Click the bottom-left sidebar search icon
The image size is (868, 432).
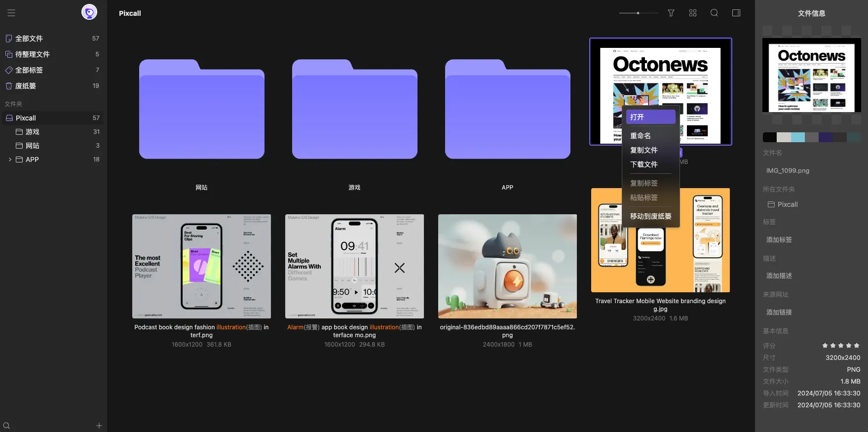point(6,426)
